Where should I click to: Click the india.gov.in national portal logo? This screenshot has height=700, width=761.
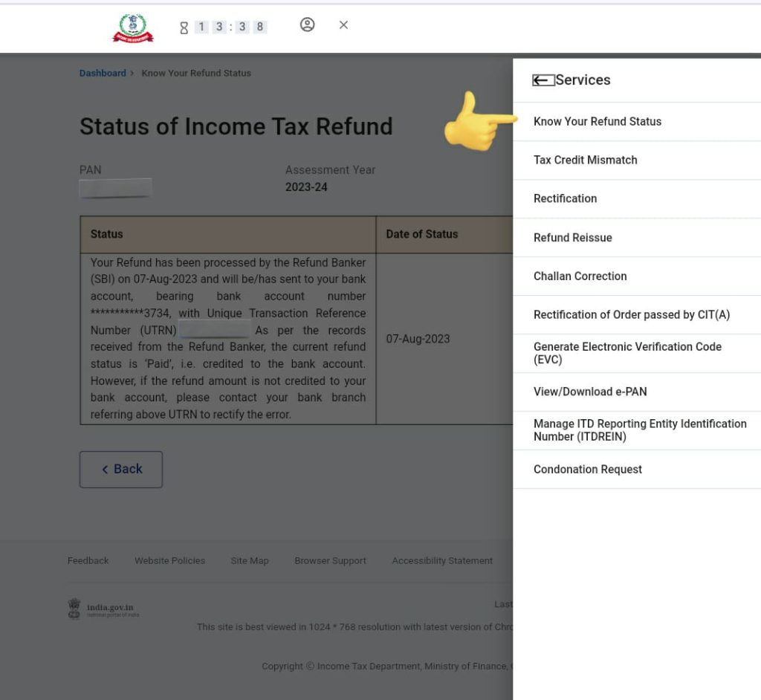point(103,609)
